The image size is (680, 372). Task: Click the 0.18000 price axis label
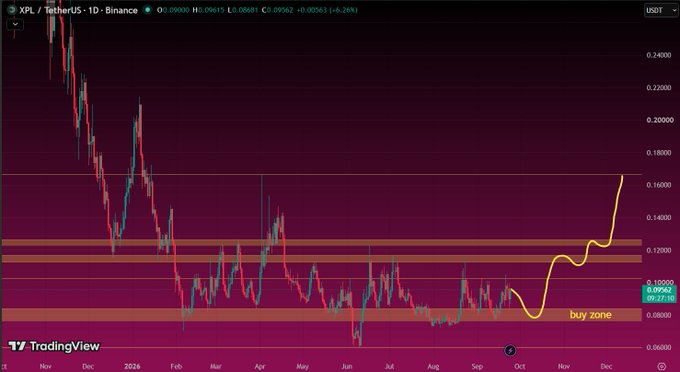click(x=659, y=153)
